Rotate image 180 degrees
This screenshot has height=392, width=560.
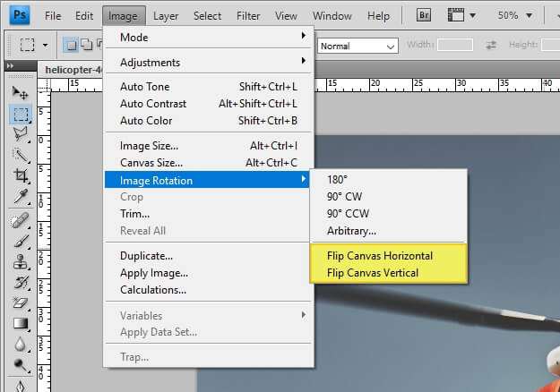(x=389, y=179)
